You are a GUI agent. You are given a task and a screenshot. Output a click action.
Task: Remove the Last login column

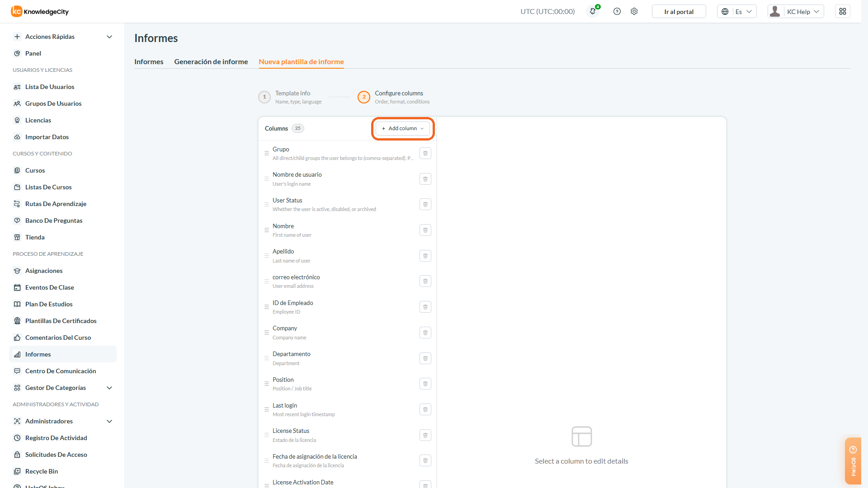pos(425,409)
